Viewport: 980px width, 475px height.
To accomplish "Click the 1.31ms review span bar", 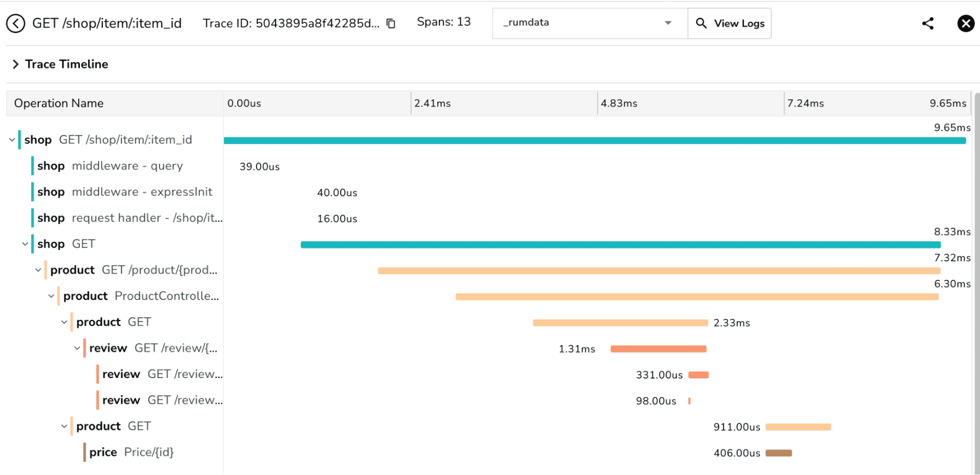I will tap(658, 349).
